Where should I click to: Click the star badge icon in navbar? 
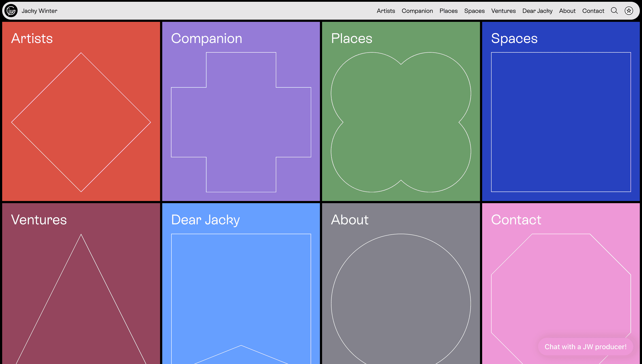[629, 10]
